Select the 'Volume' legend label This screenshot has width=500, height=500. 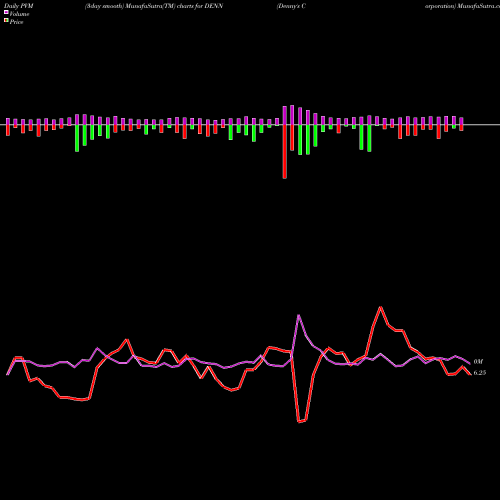(x=19, y=14)
